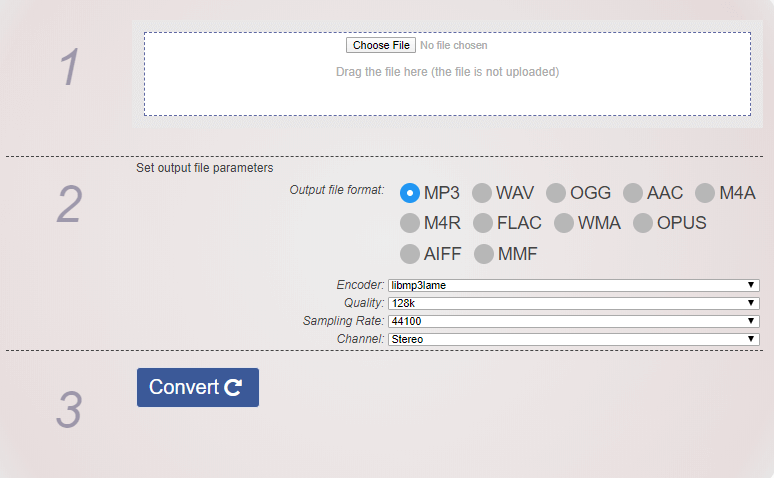Select the WAV output format
Viewport: 774px width, 478px height.
(482, 193)
